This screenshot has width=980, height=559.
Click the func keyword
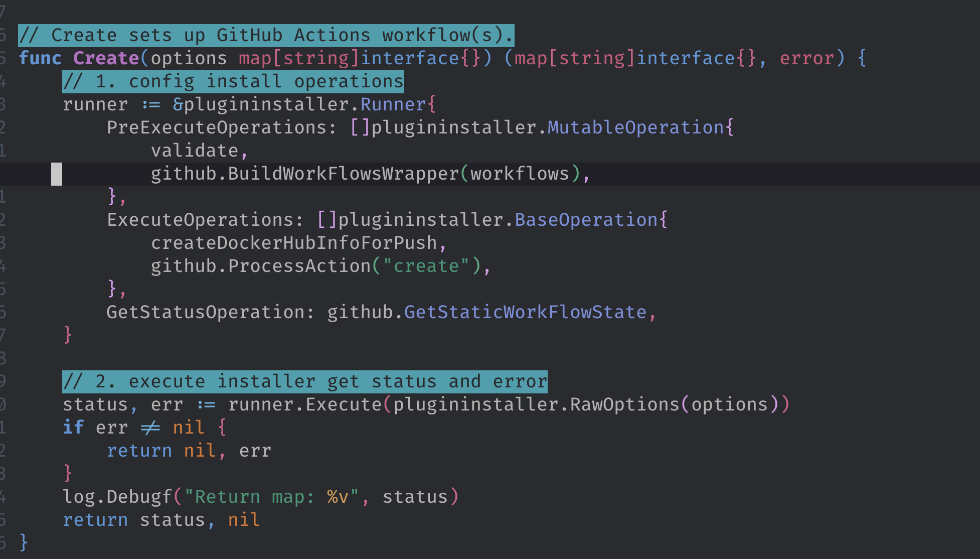(40, 58)
